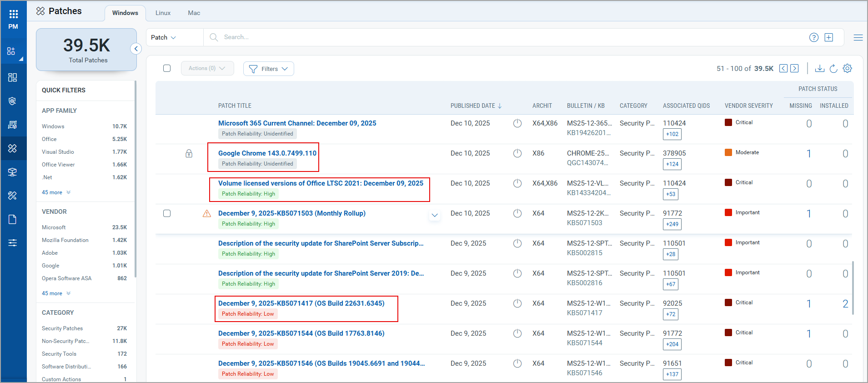Switch to the Linux tab

coord(163,13)
